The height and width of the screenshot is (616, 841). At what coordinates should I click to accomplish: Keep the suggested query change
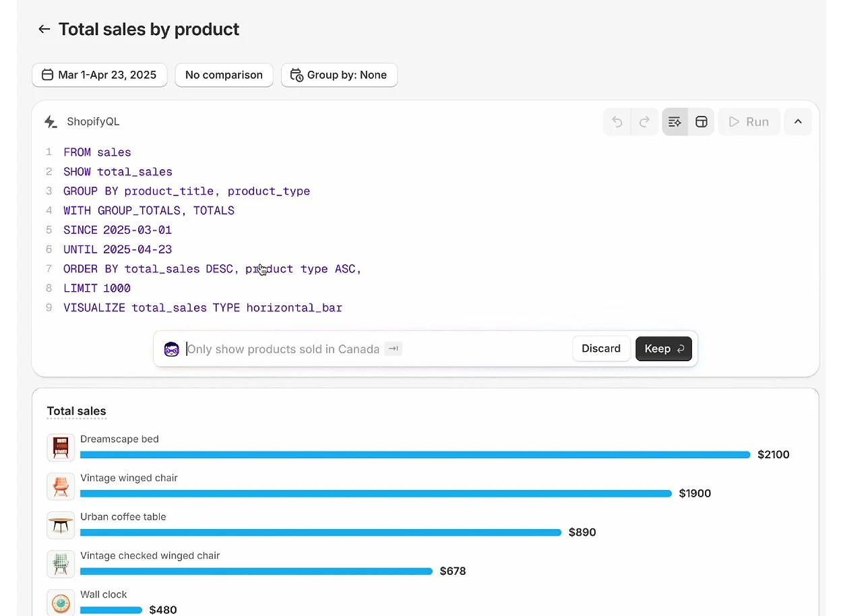coord(663,348)
